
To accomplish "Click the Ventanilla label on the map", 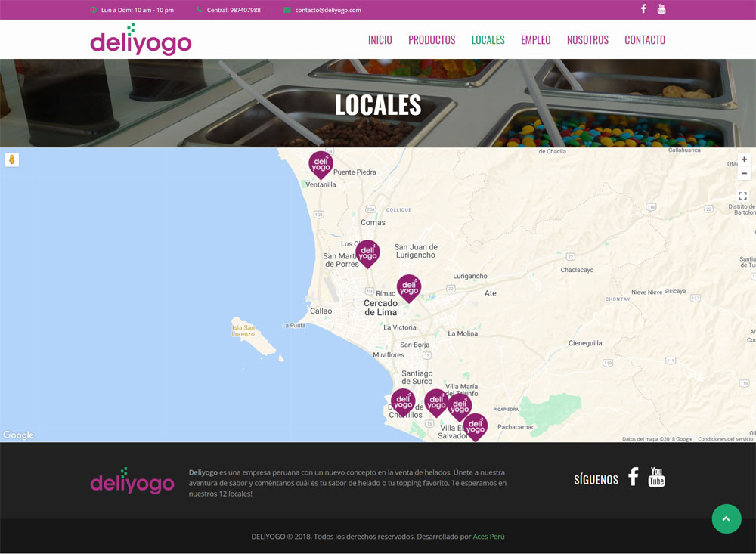I will click(321, 184).
